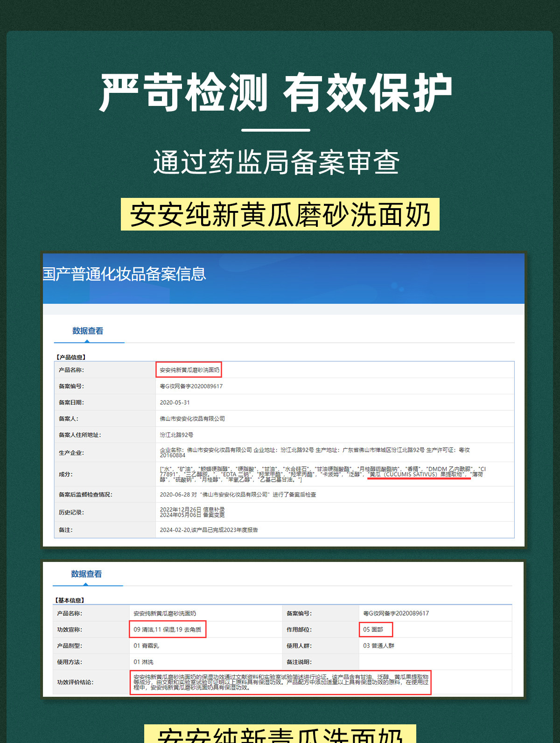The height and width of the screenshot is (743, 560).
Task: Select 2024年05月06日 备案变更 history entry
Action: 192,515
